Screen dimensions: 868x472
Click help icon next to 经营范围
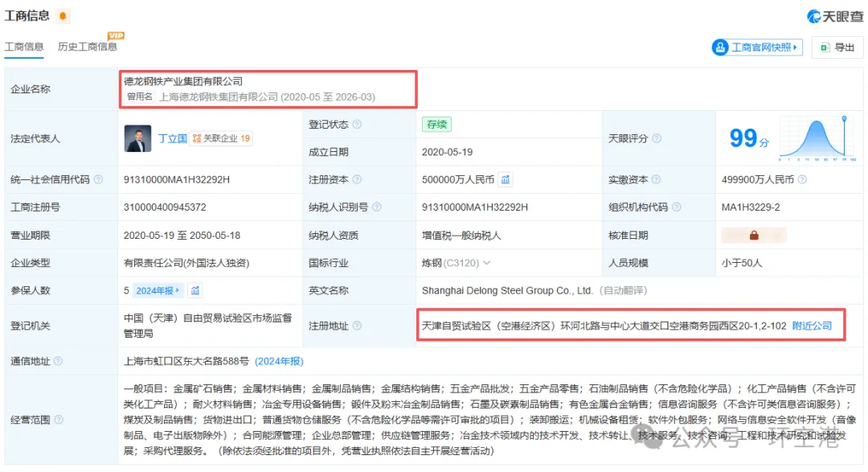[58, 420]
